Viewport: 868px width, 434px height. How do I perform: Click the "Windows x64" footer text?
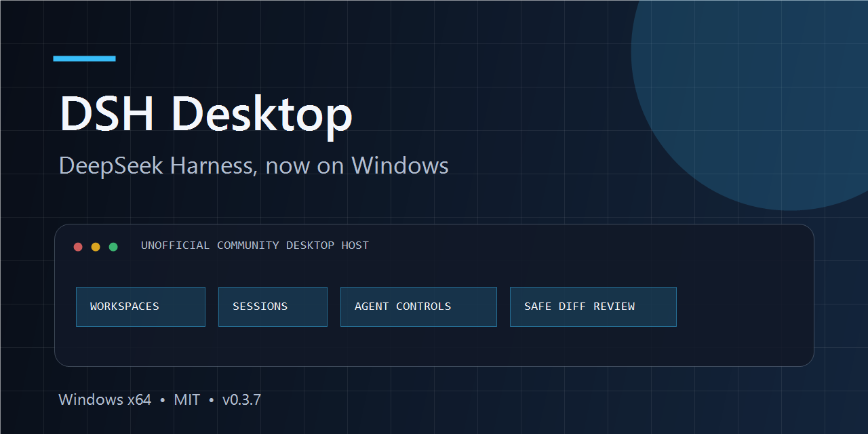pyautogui.click(x=105, y=399)
